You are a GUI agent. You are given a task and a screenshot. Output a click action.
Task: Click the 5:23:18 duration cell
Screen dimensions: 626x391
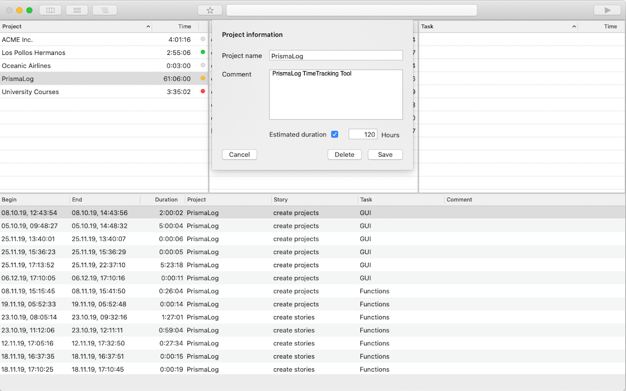click(171, 265)
